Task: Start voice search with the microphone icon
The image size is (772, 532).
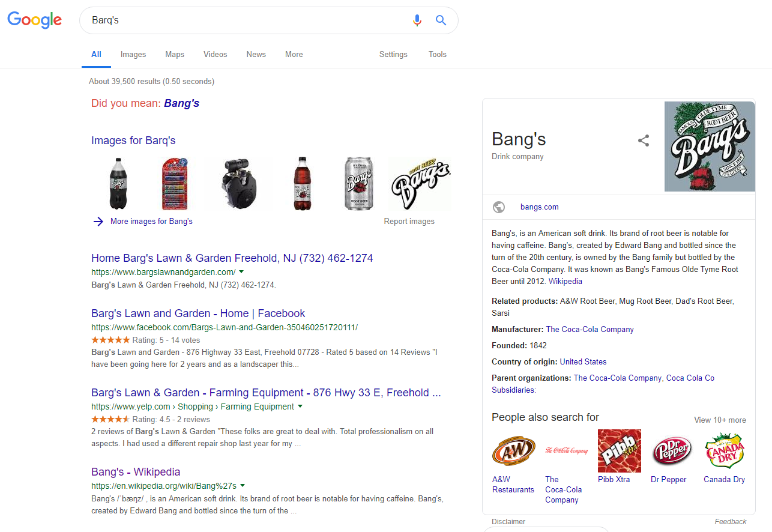Action: coord(417,20)
